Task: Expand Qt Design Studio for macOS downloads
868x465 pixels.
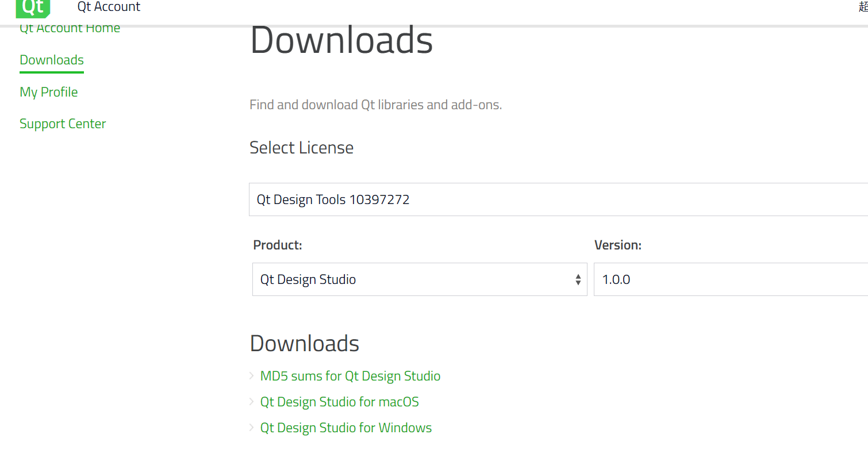Action: click(339, 402)
